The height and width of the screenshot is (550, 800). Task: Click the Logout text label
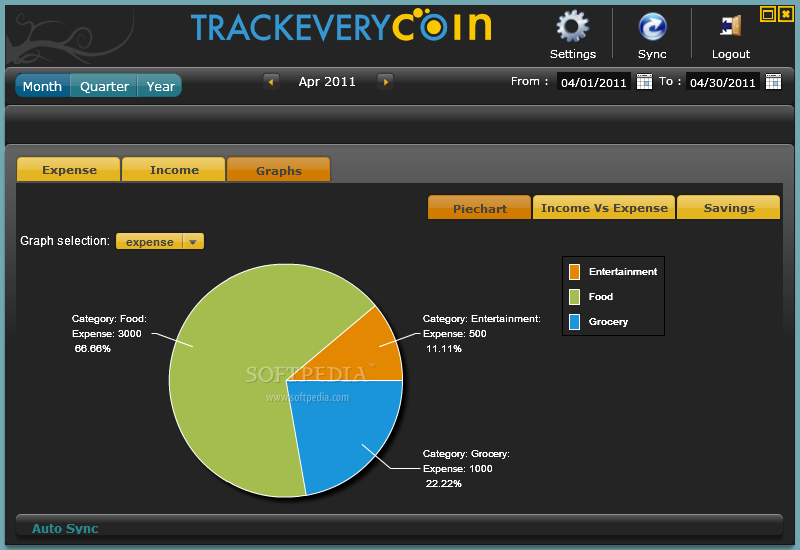(731, 54)
